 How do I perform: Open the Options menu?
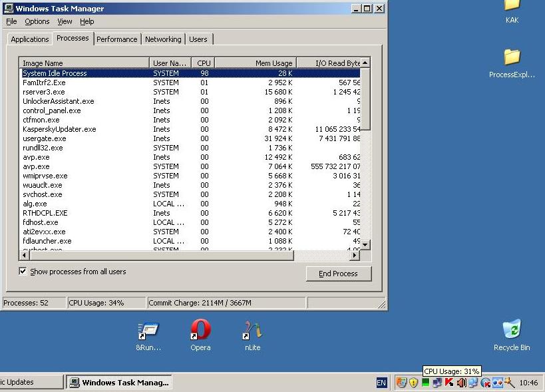tap(37, 21)
